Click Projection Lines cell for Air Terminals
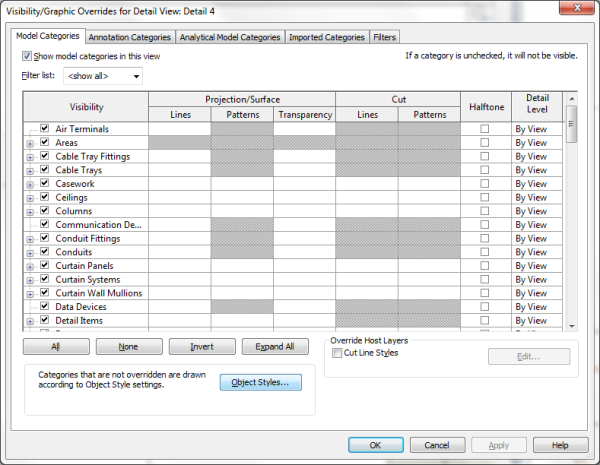 (180, 129)
